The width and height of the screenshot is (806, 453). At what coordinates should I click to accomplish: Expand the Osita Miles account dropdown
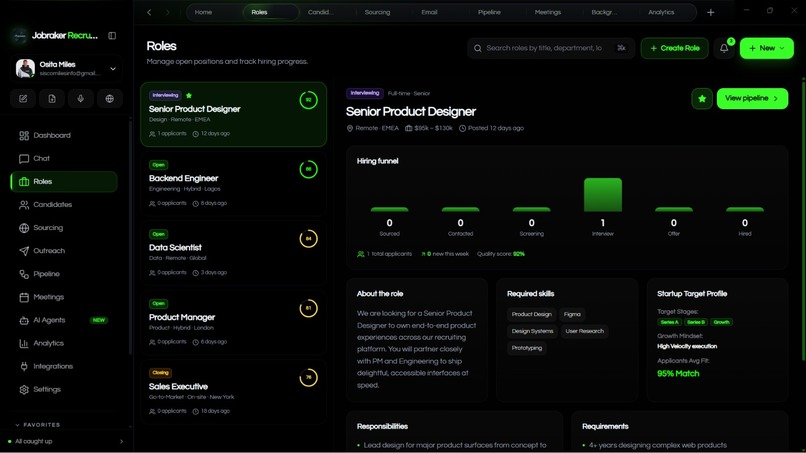(x=113, y=68)
